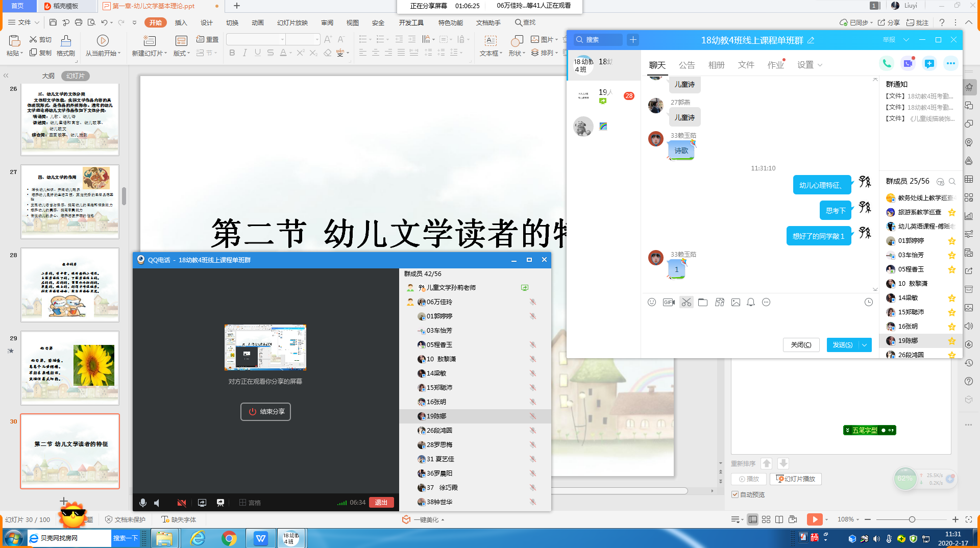Open the emoji picker in chat
This screenshot has width=980, height=548.
tap(652, 303)
